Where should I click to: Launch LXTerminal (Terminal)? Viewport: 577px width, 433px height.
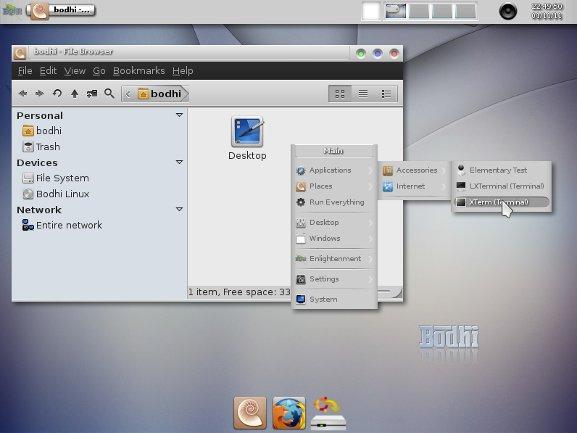(502, 186)
